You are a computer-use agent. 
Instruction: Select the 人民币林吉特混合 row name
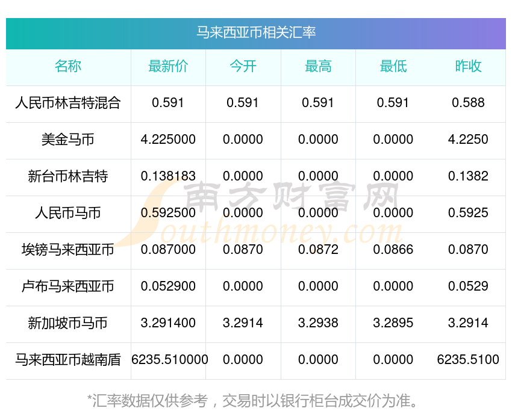[x=68, y=103]
